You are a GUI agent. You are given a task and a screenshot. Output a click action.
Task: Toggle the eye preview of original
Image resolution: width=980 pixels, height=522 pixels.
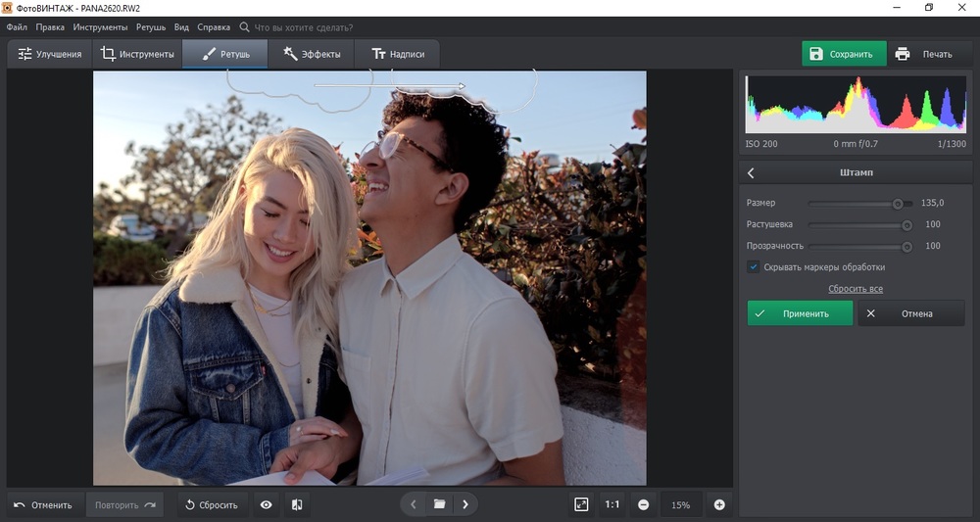point(266,504)
